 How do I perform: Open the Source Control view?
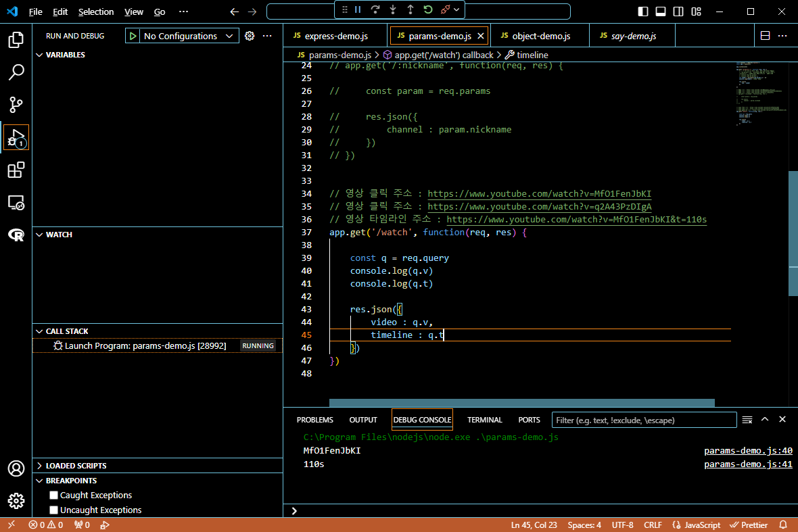[x=16, y=105]
